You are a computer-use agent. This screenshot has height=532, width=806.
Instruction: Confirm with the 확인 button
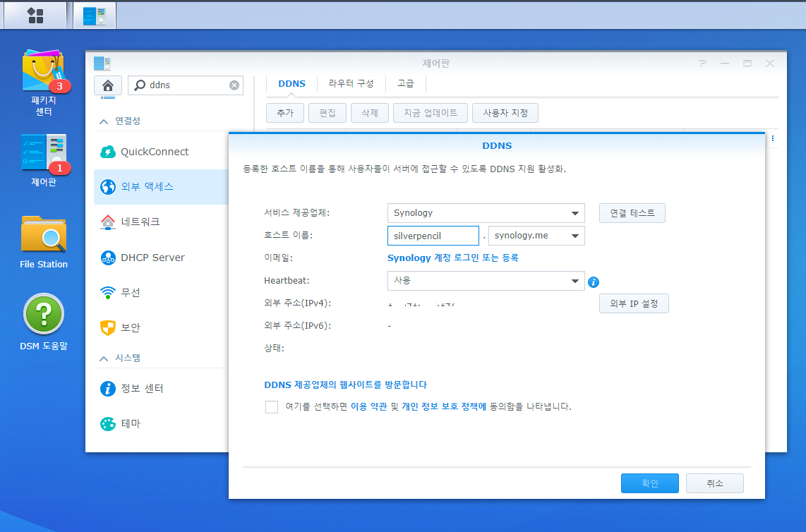(650, 483)
